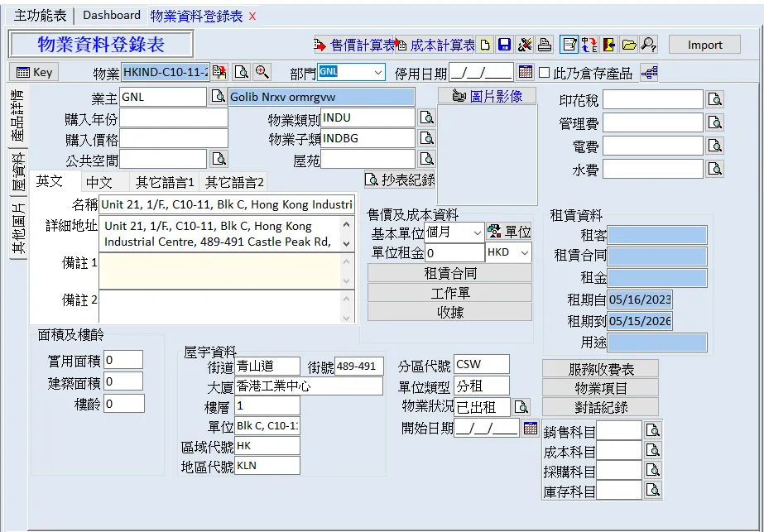The image size is (764, 532).
Task: Open the Dashboard tab
Action: point(112,15)
